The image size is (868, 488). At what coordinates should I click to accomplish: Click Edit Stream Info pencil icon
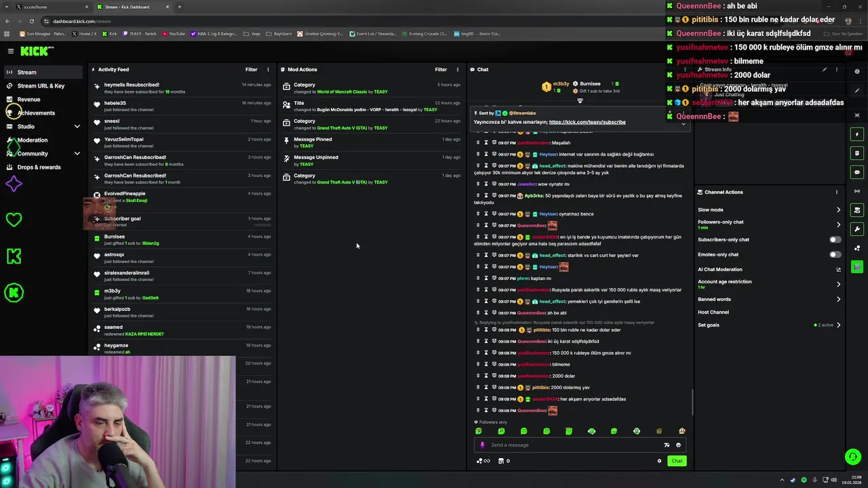(825, 69)
